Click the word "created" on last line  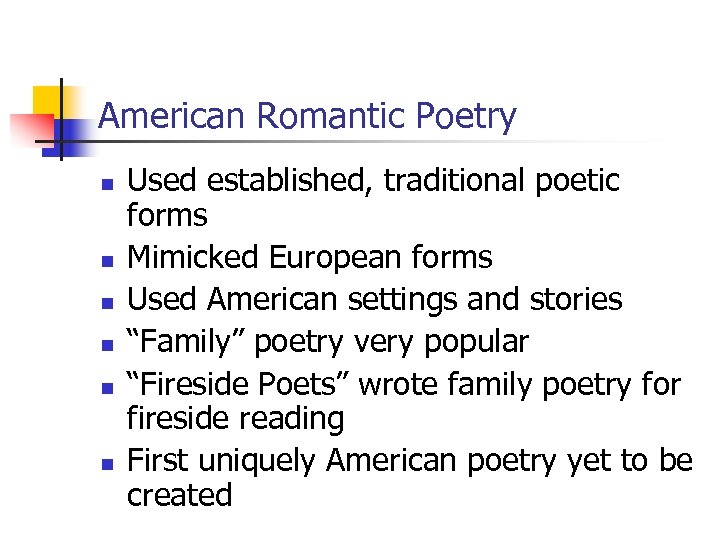(179, 494)
